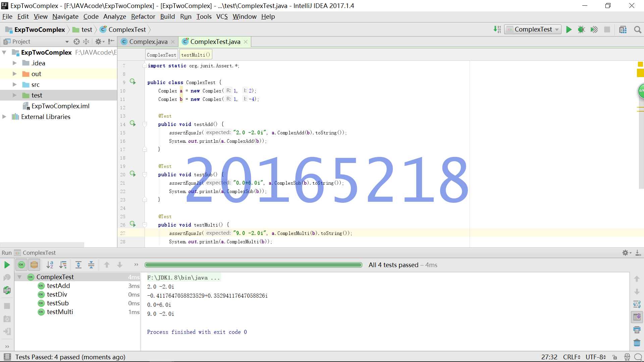Click the scroll from source target icon

(76, 42)
